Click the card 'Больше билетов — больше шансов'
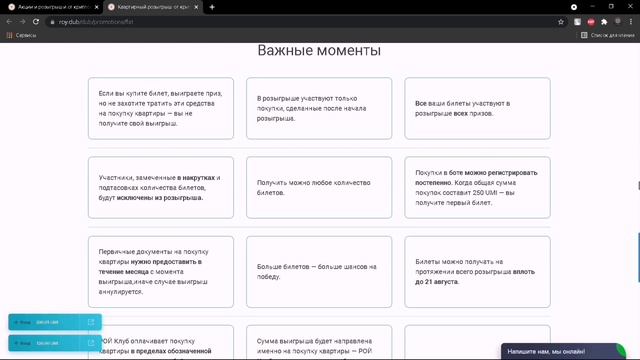This screenshot has height=360, width=640. tap(319, 271)
